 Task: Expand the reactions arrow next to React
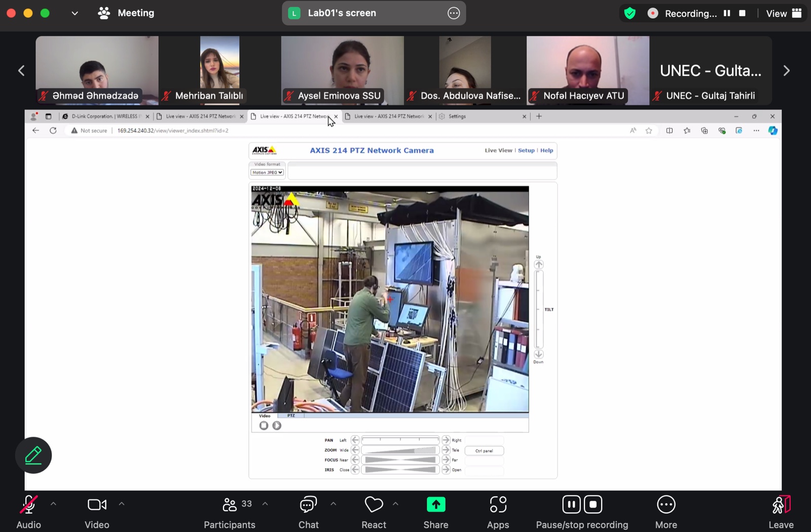click(x=395, y=504)
